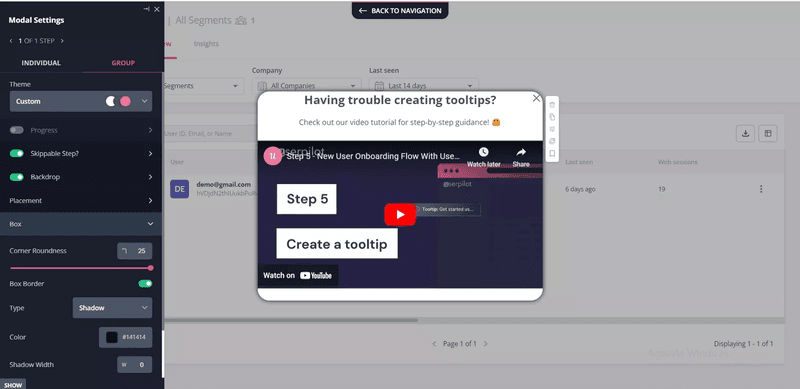Edit the Corner Roundness value field
The image size is (800, 389).
click(135, 251)
